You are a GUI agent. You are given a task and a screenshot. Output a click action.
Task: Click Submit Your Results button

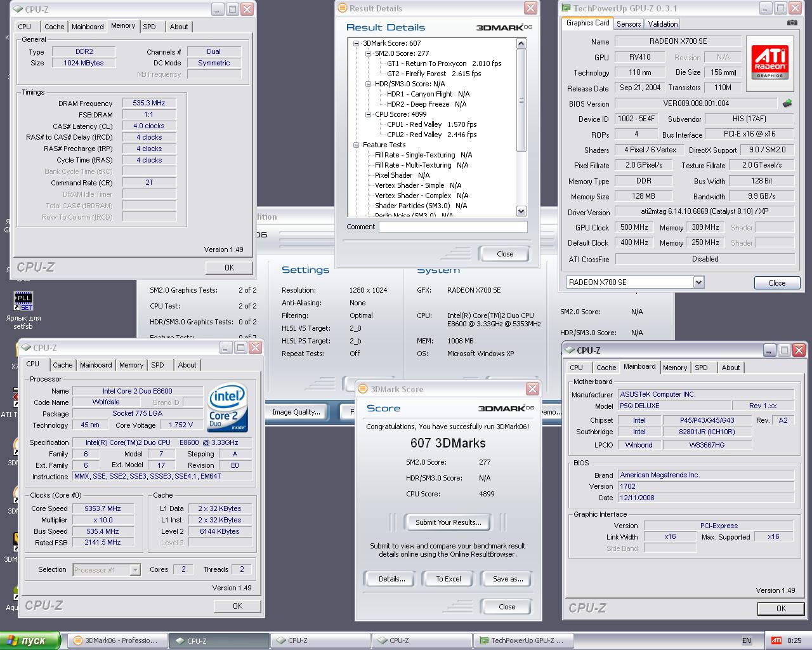point(448,522)
